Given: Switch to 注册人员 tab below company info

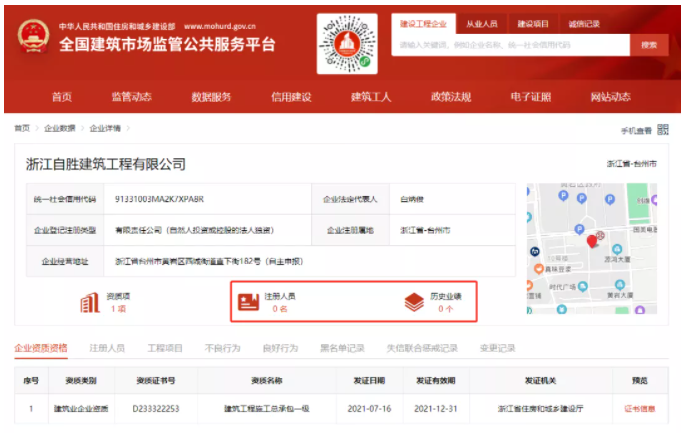Looking at the screenshot, I should coord(107,348).
